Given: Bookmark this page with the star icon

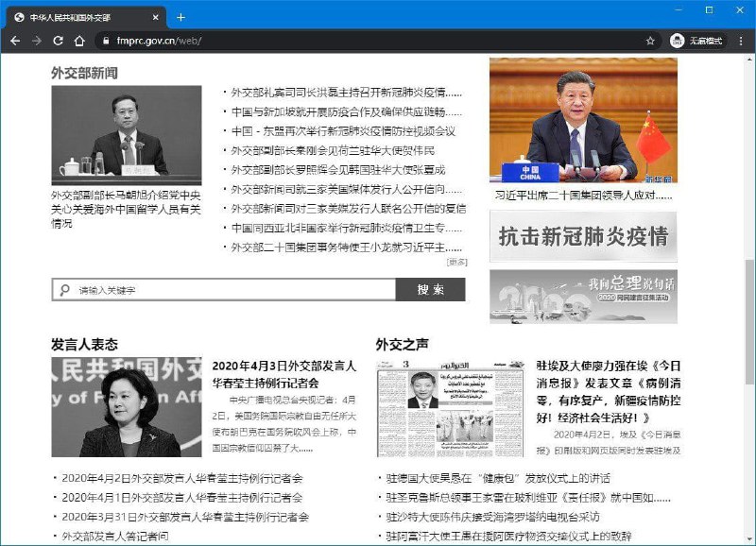Looking at the screenshot, I should 648,41.
